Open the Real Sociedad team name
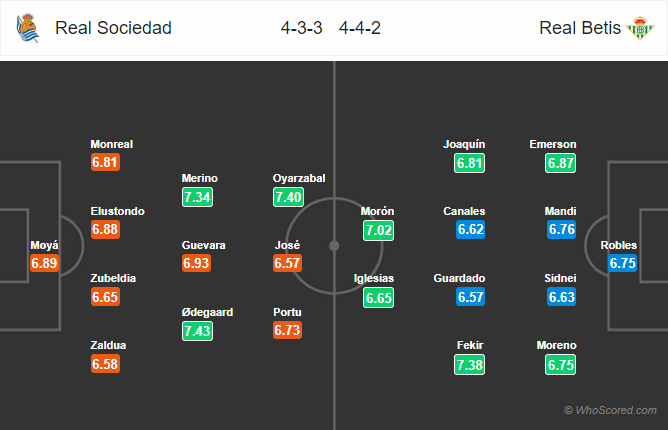The height and width of the screenshot is (430, 668). point(113,28)
